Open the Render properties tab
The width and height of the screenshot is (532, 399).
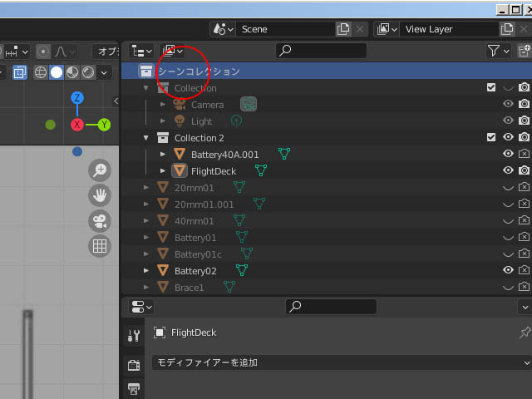(134, 366)
